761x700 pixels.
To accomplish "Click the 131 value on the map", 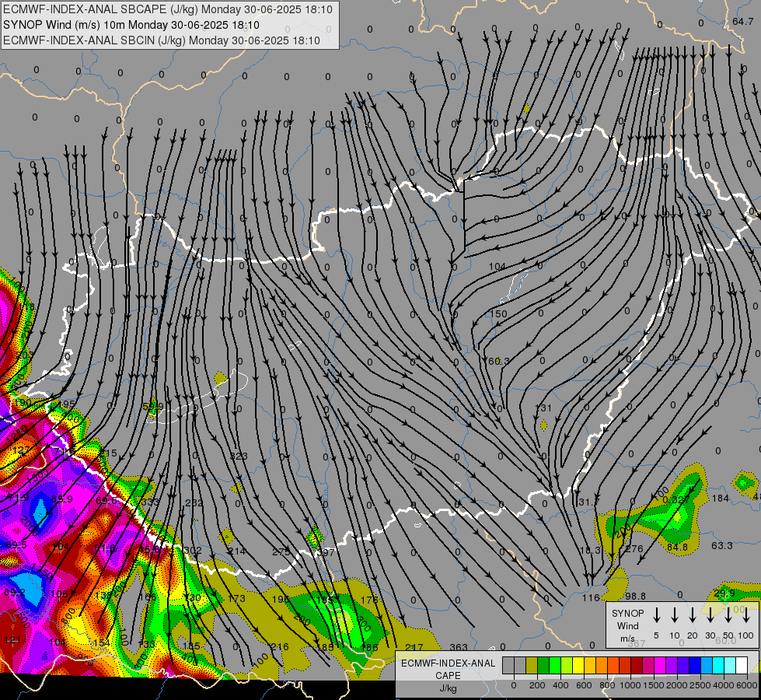I will pos(543,408).
